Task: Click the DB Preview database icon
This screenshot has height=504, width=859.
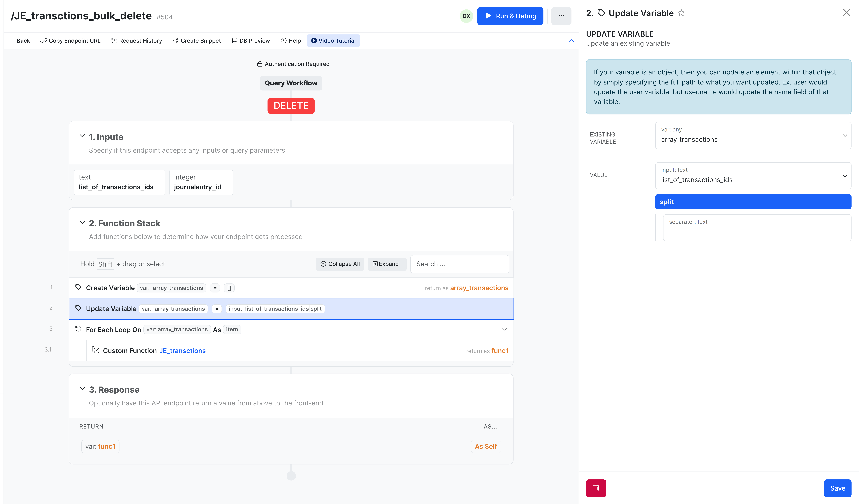Action: tap(234, 41)
